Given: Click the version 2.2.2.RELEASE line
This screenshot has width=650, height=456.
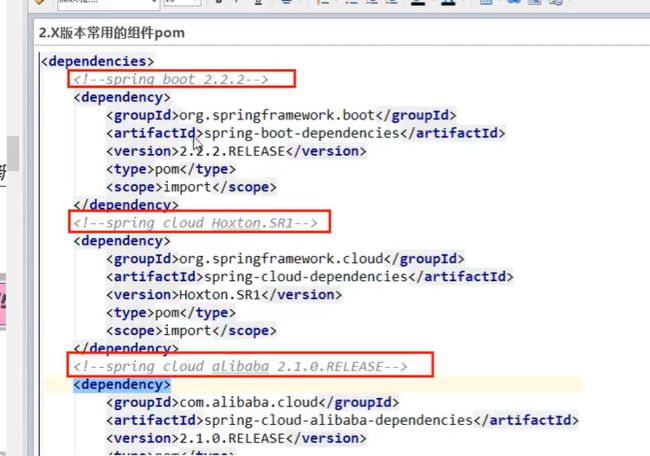Looking at the screenshot, I should coord(236,151).
